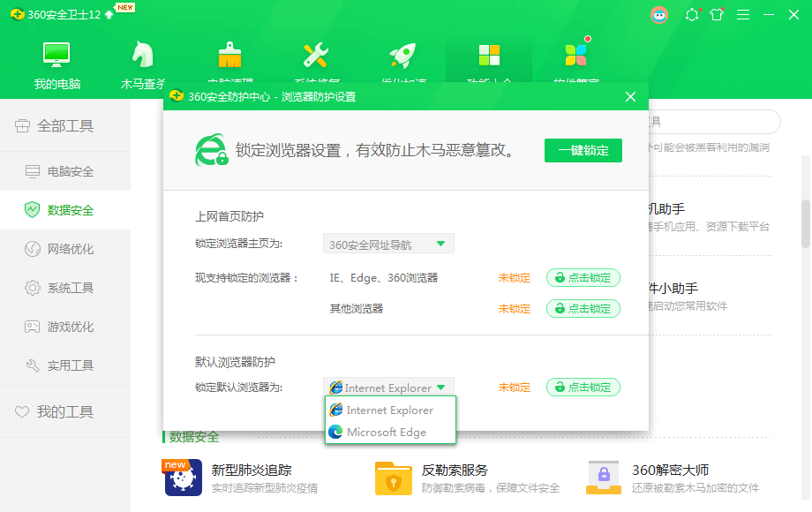Image resolution: width=812 pixels, height=512 pixels.
Task: Select the 电脑清理 cleanup brush icon
Action: [x=229, y=53]
